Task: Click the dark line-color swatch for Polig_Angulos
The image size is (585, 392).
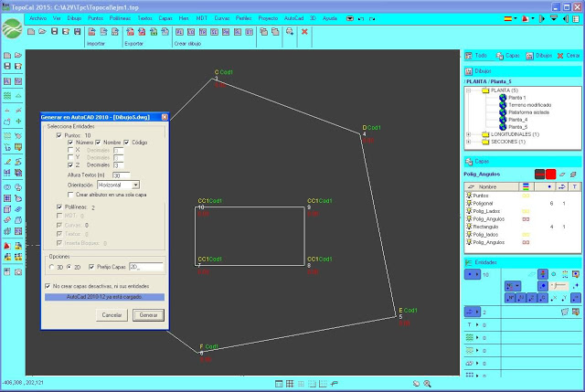Action: click(539, 175)
